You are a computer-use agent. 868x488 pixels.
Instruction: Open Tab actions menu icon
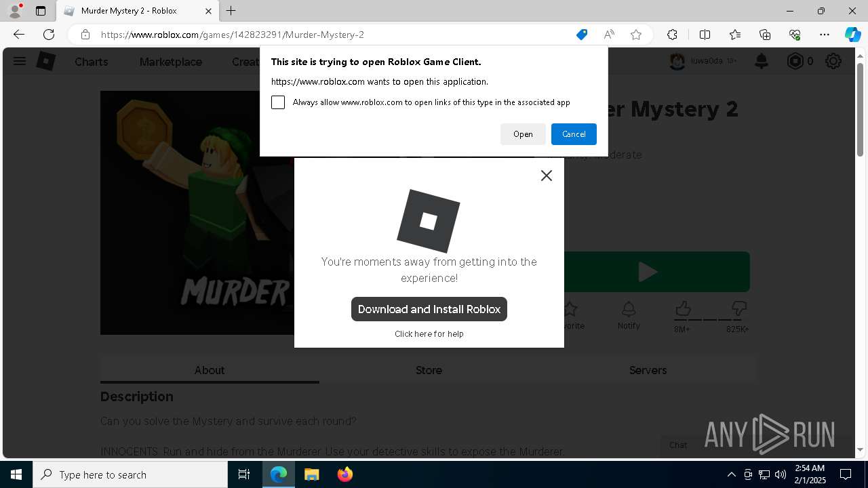(x=41, y=11)
